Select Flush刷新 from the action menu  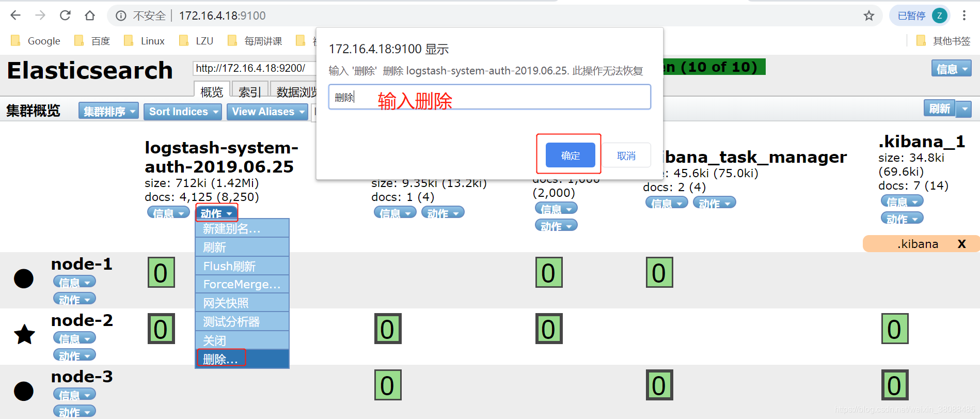click(242, 266)
